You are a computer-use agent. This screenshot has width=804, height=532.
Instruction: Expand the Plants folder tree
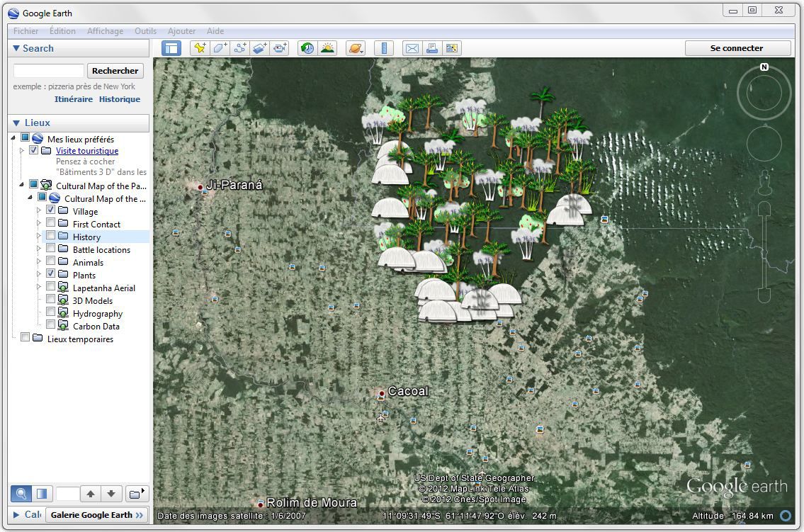point(38,274)
